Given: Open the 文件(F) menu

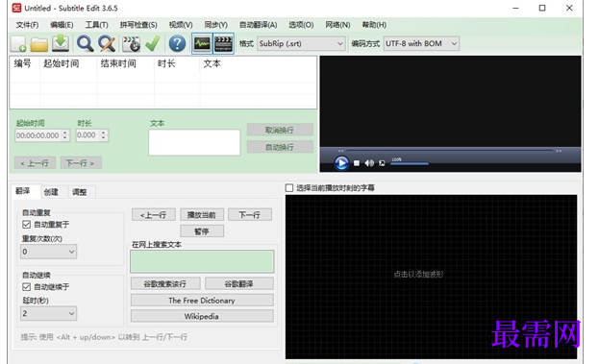Looking at the screenshot, I should click(27, 25).
